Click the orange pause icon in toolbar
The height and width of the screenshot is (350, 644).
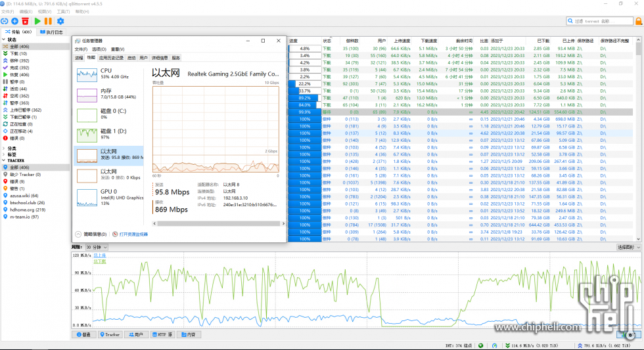pyautogui.click(x=48, y=21)
